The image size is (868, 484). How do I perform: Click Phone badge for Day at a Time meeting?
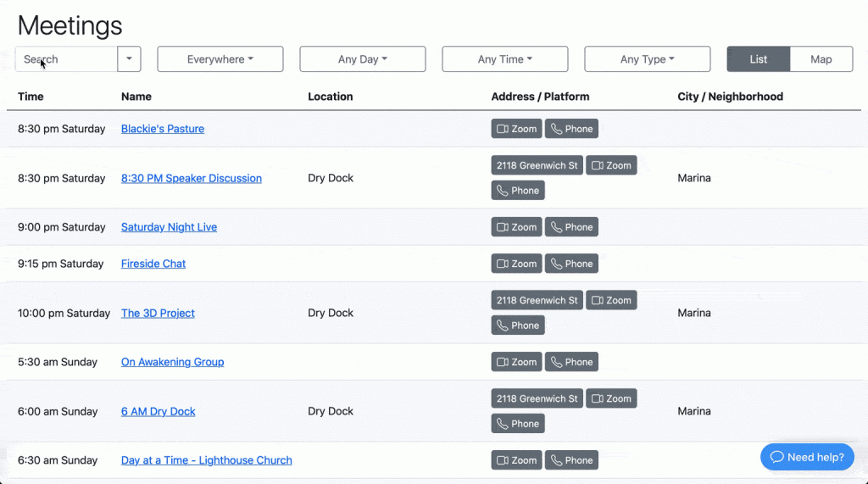pyautogui.click(x=571, y=460)
